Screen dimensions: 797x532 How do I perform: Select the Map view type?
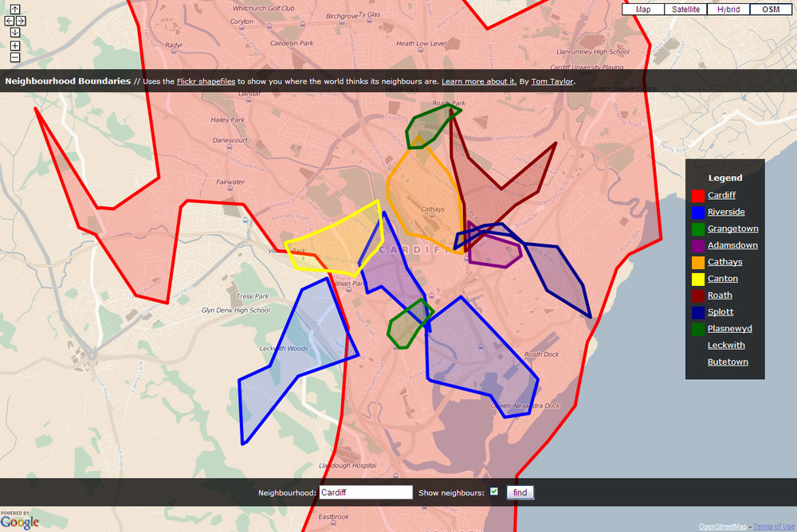tap(643, 10)
